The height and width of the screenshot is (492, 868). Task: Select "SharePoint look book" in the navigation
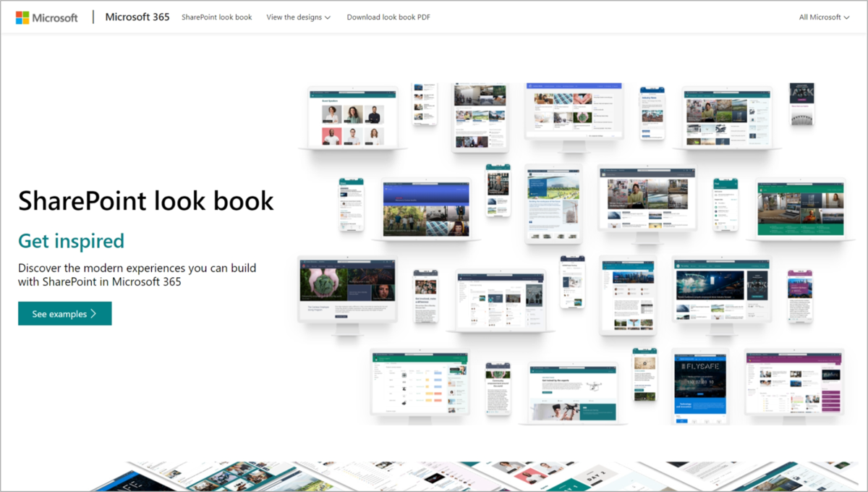tap(216, 17)
